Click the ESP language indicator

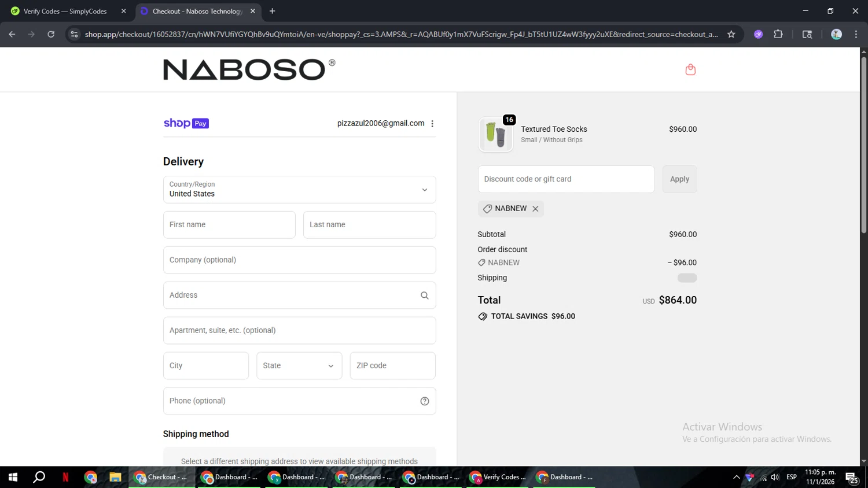point(792,477)
